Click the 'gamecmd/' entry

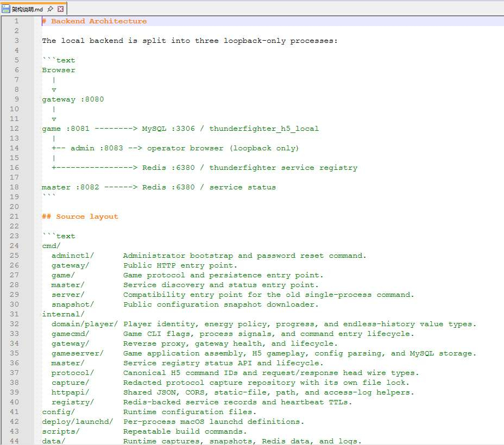[71, 334]
